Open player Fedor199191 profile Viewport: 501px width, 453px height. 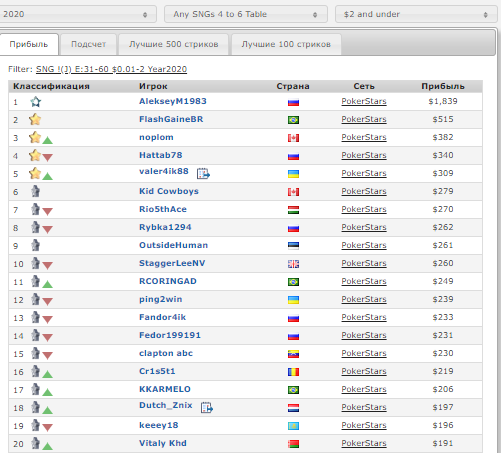point(170,335)
